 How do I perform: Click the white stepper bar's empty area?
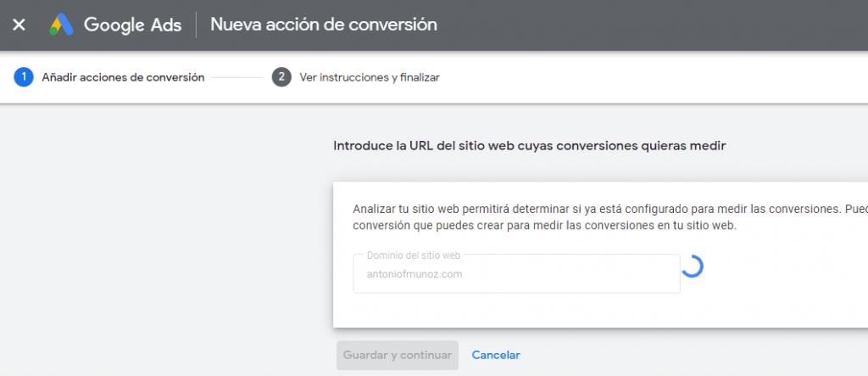coord(654,77)
